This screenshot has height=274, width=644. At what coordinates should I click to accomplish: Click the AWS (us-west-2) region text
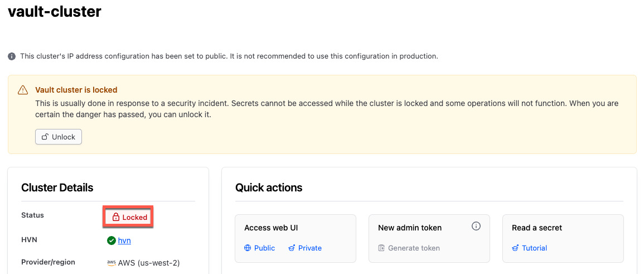pyautogui.click(x=149, y=263)
